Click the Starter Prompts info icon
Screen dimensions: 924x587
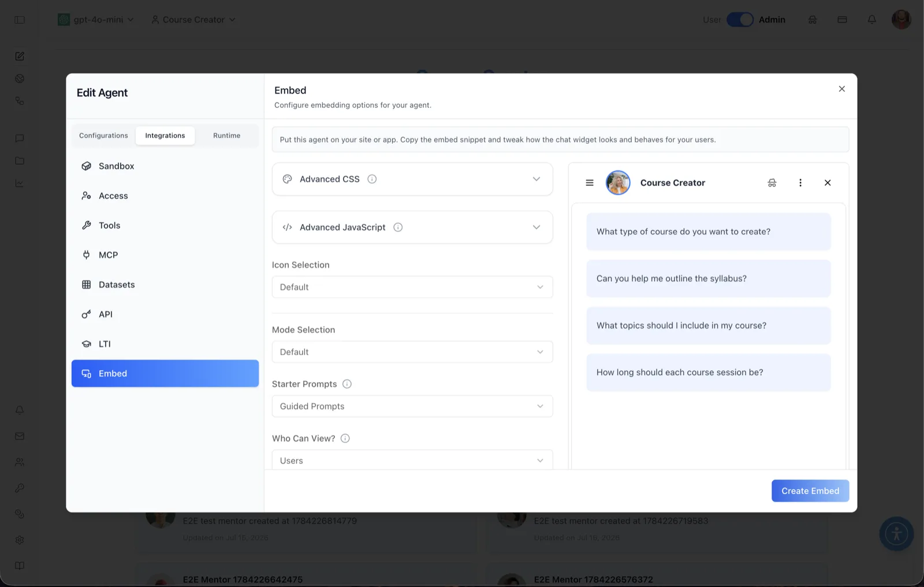347,384
